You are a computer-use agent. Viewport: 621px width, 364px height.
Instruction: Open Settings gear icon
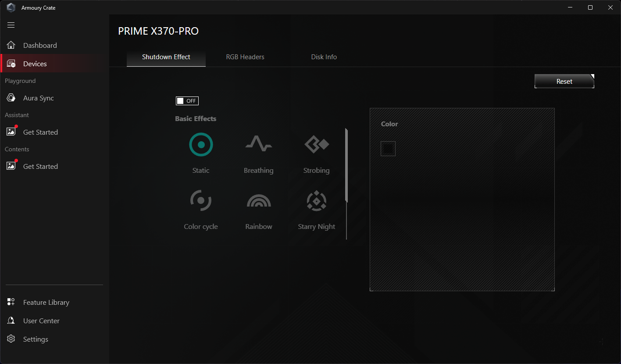click(11, 339)
